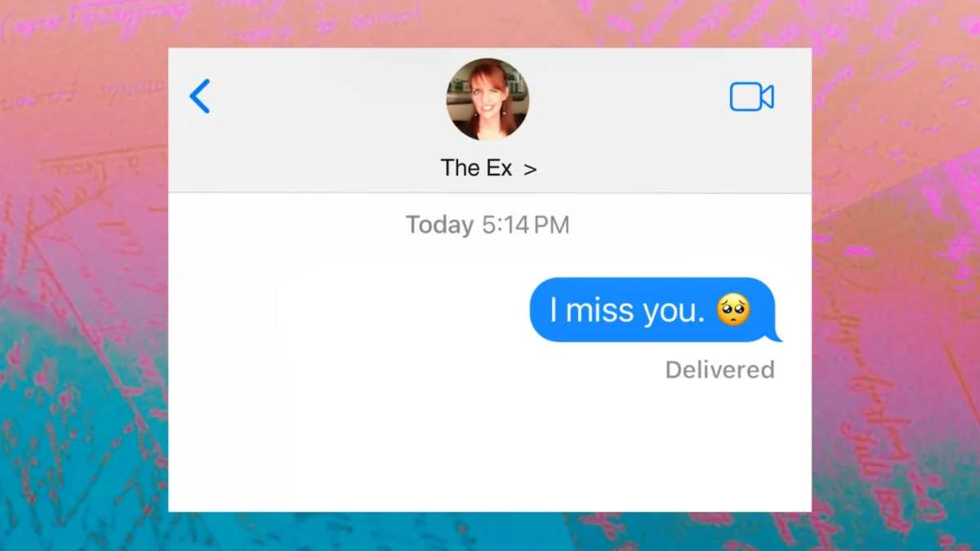Tap the pleading face emoji in message
This screenshot has width=980, height=551.
coord(733,310)
